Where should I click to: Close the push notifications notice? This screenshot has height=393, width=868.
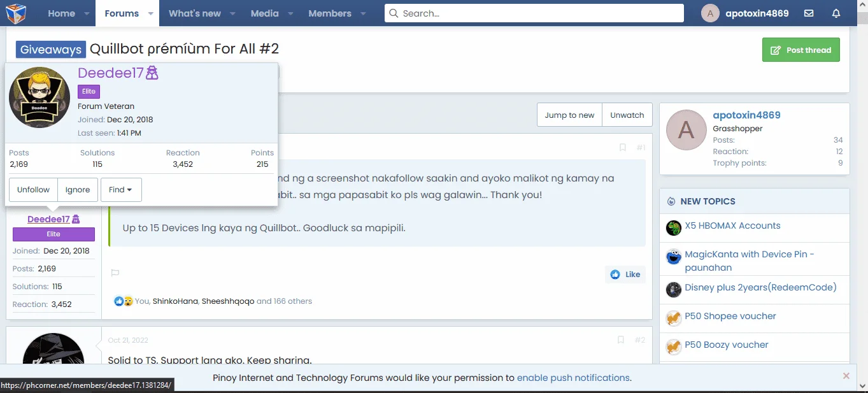[x=846, y=376]
